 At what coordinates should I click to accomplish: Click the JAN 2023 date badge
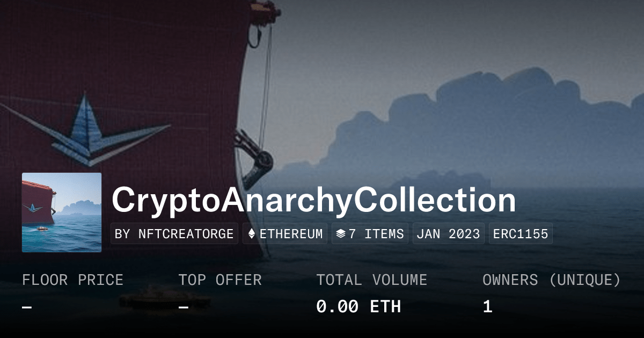(449, 234)
